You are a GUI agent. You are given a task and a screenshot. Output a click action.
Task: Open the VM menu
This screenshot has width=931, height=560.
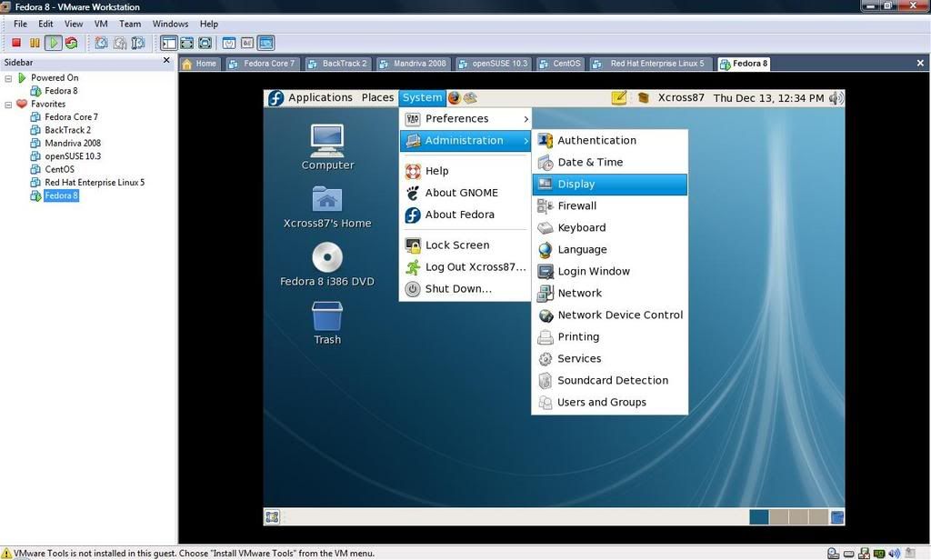click(101, 24)
